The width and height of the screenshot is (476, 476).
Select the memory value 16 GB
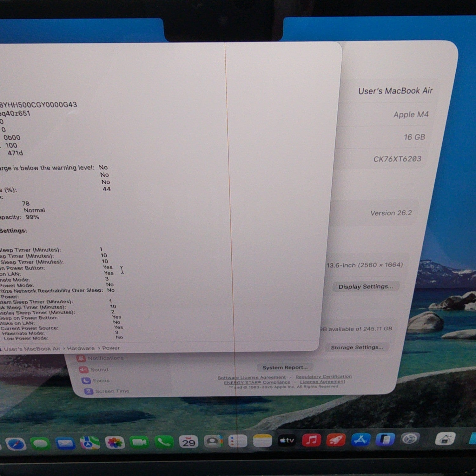[x=414, y=137]
